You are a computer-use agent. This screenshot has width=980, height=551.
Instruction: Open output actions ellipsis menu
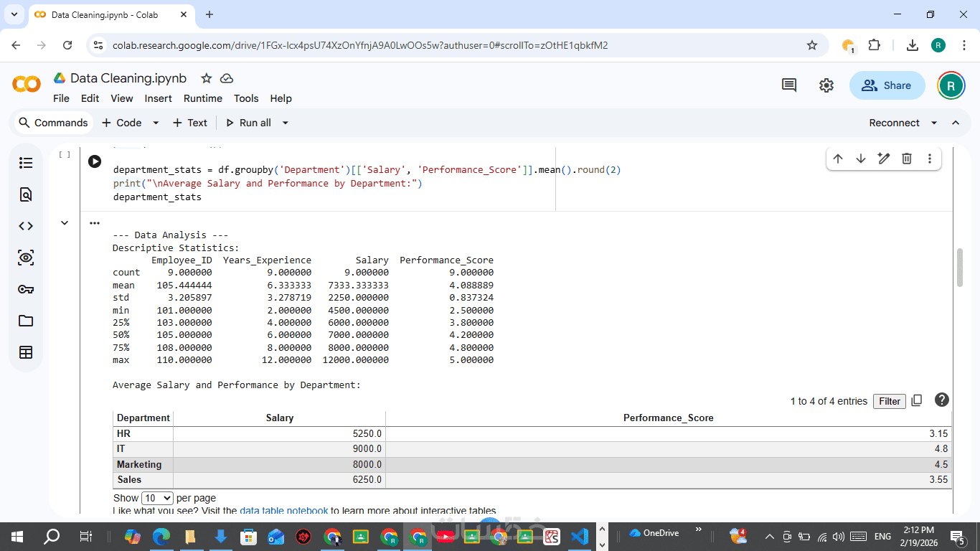[95, 223]
